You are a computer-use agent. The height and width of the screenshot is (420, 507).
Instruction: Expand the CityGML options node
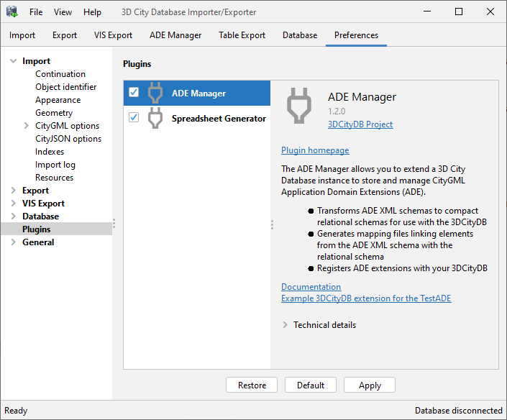click(x=26, y=126)
